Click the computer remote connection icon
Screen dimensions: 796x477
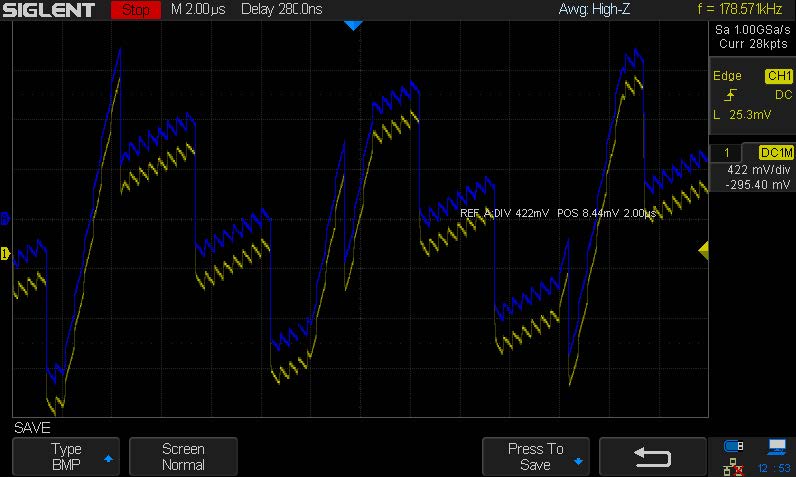776,446
